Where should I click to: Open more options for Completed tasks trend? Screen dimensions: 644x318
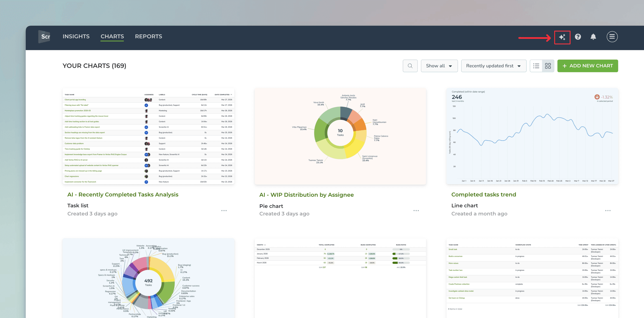click(608, 211)
